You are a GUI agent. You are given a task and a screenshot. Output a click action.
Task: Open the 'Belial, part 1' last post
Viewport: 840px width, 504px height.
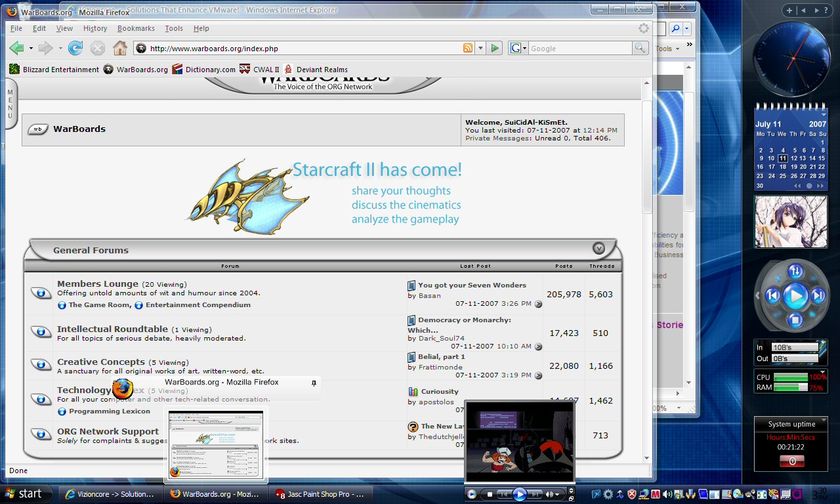tap(442, 356)
